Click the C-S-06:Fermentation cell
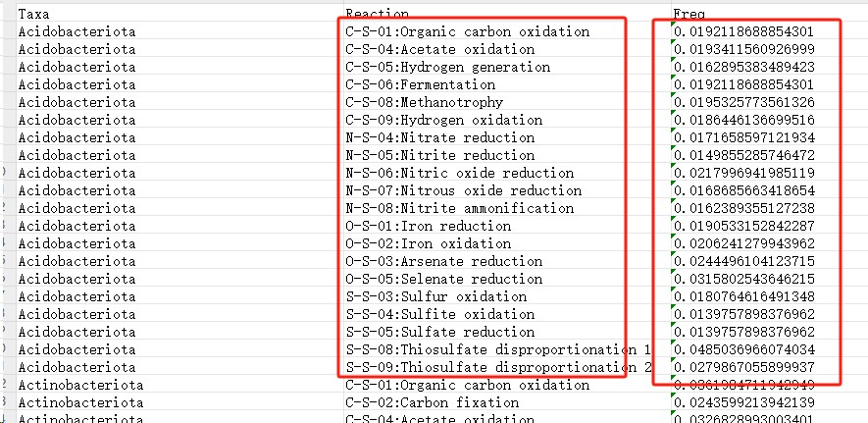Viewport: 868px width, 423px height. coord(421,84)
